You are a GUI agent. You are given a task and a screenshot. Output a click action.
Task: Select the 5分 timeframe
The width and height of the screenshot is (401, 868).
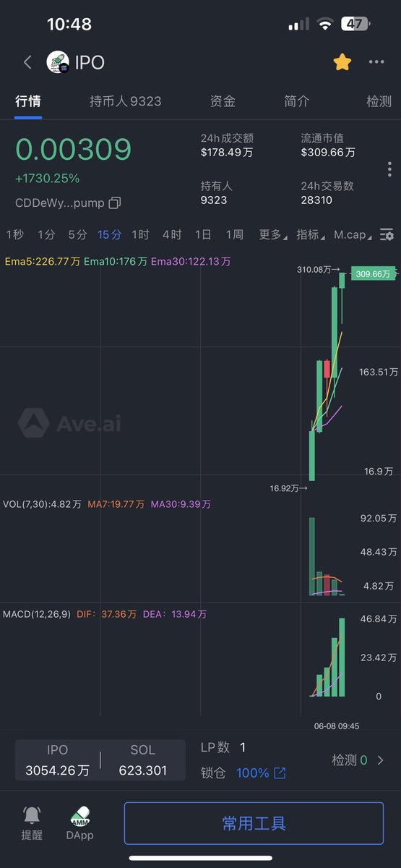[x=77, y=234]
